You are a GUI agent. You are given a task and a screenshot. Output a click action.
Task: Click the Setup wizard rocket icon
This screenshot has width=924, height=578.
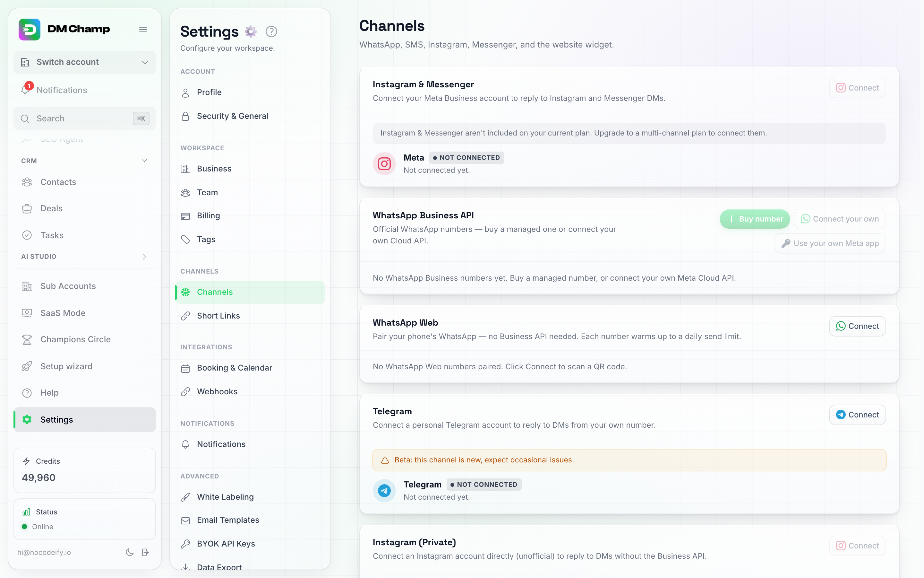[x=27, y=366]
